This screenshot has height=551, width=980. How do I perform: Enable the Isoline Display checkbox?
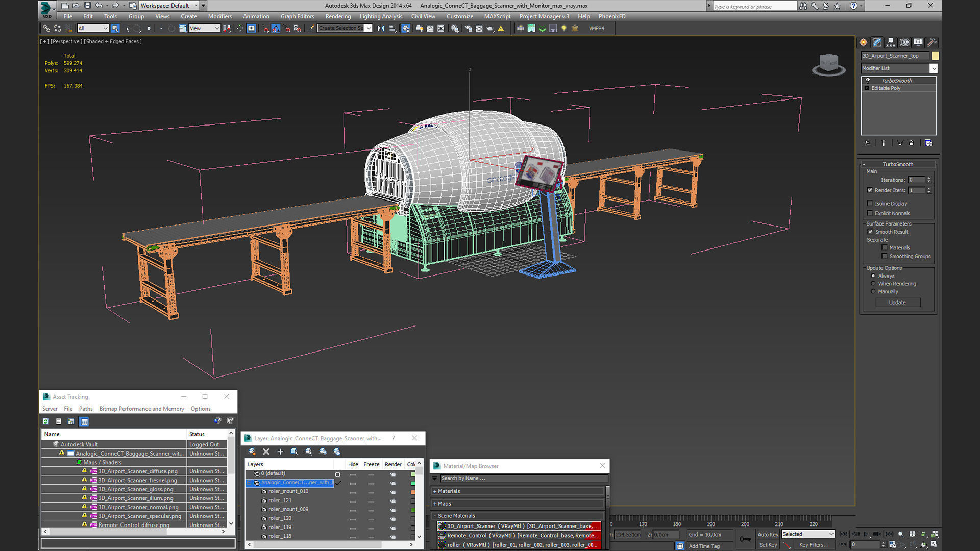[870, 204]
